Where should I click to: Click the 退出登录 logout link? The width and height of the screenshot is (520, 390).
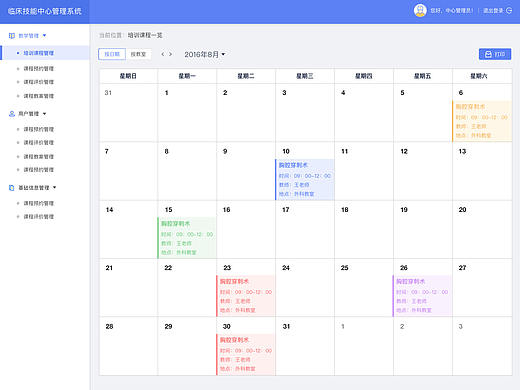point(493,11)
